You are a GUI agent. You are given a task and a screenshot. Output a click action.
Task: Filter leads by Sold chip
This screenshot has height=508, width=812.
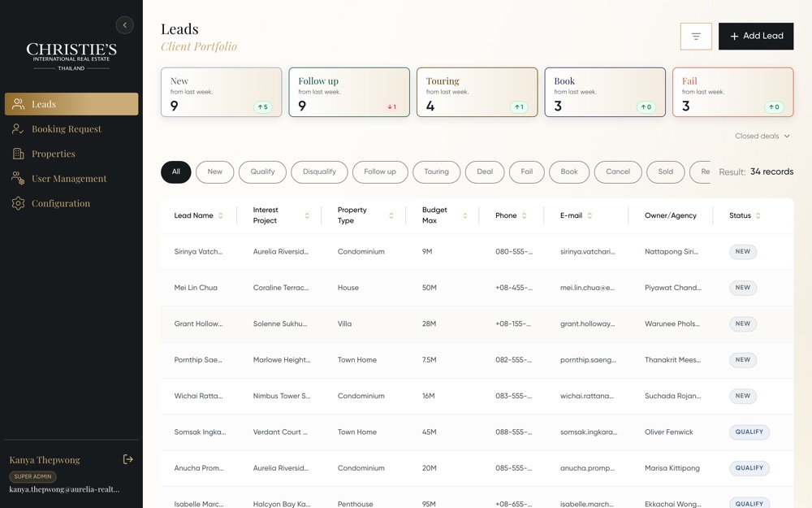666,172
